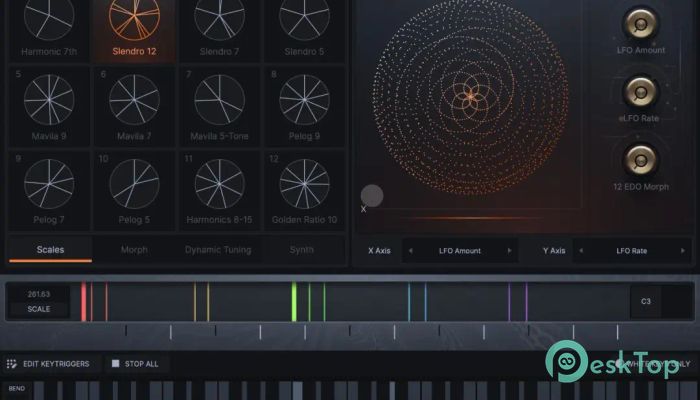Click the Edit Keytriggers button
This screenshot has width=700, height=400.
coord(58,364)
